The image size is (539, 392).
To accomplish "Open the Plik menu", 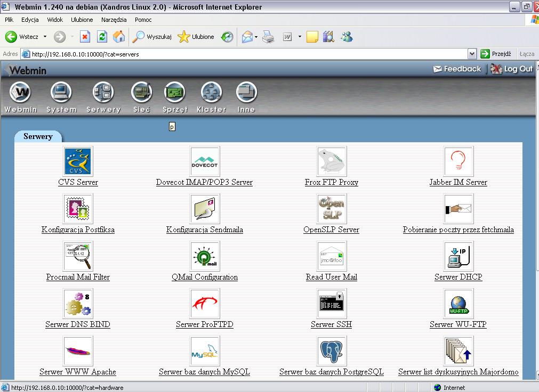I will point(9,20).
